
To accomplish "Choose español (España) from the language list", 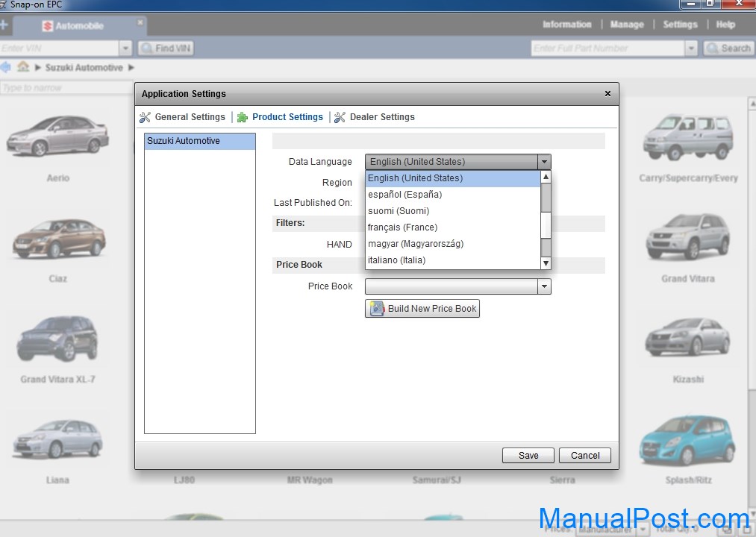I will 453,195.
